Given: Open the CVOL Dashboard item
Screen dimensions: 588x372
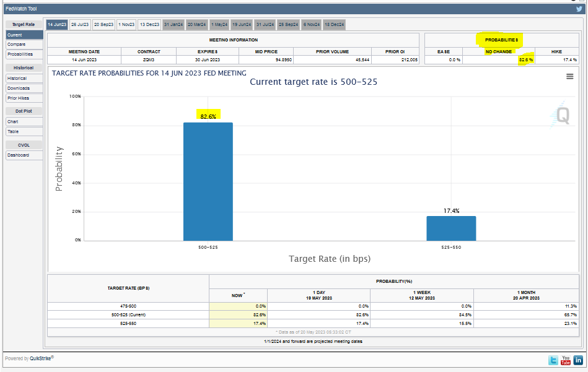Looking at the screenshot, I should [24, 155].
